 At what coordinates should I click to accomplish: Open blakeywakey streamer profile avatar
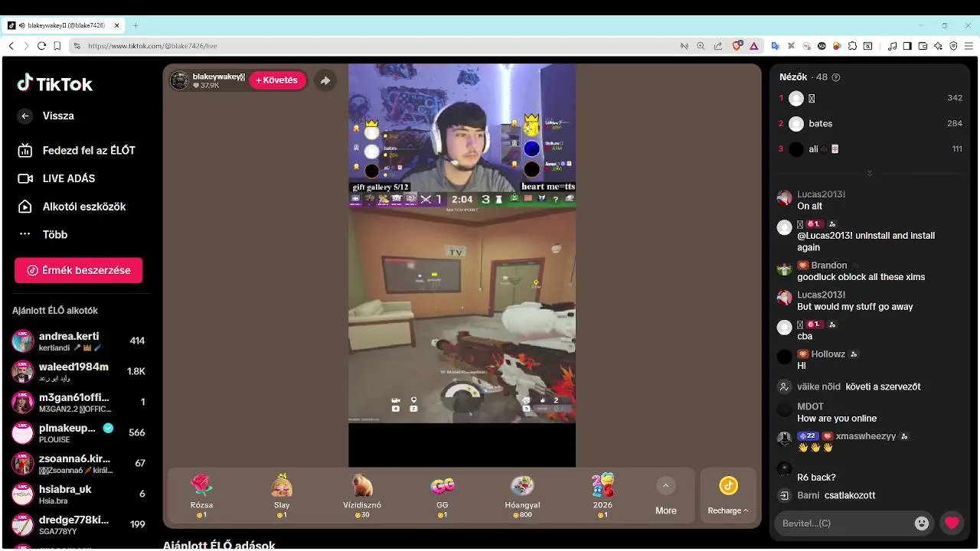coord(179,80)
